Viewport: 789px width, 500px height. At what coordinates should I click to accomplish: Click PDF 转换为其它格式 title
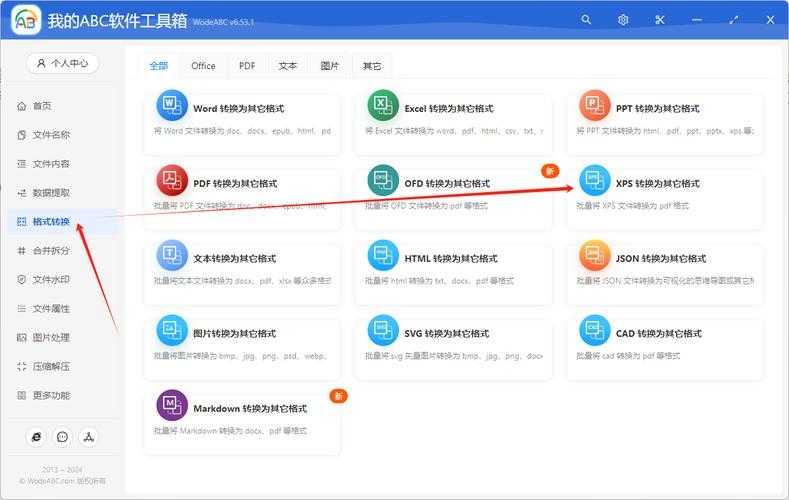pos(235,184)
